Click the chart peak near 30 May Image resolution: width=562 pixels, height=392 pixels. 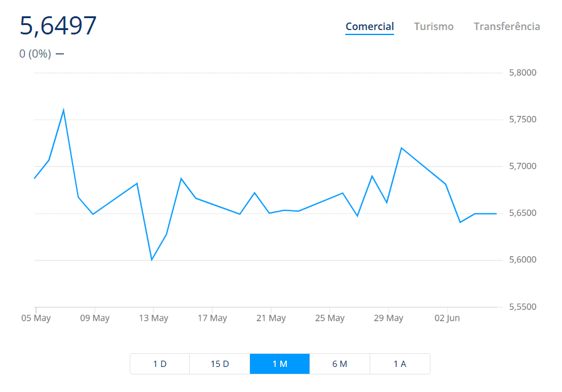pos(402,148)
